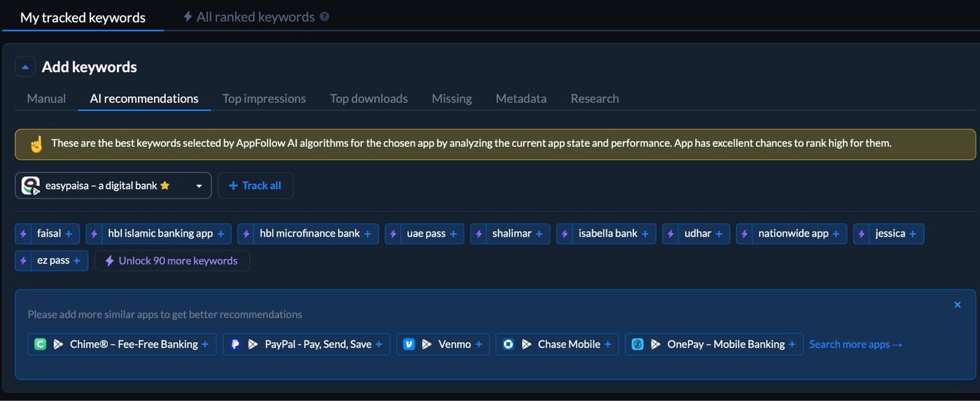Add the faisal keyword via plus icon
This screenshot has width=980, height=401.
(x=69, y=234)
